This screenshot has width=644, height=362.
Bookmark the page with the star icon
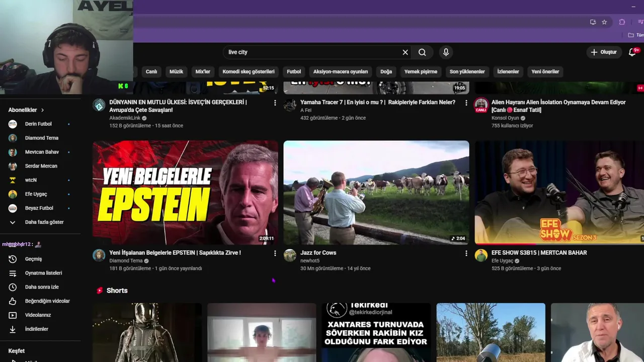point(604,22)
